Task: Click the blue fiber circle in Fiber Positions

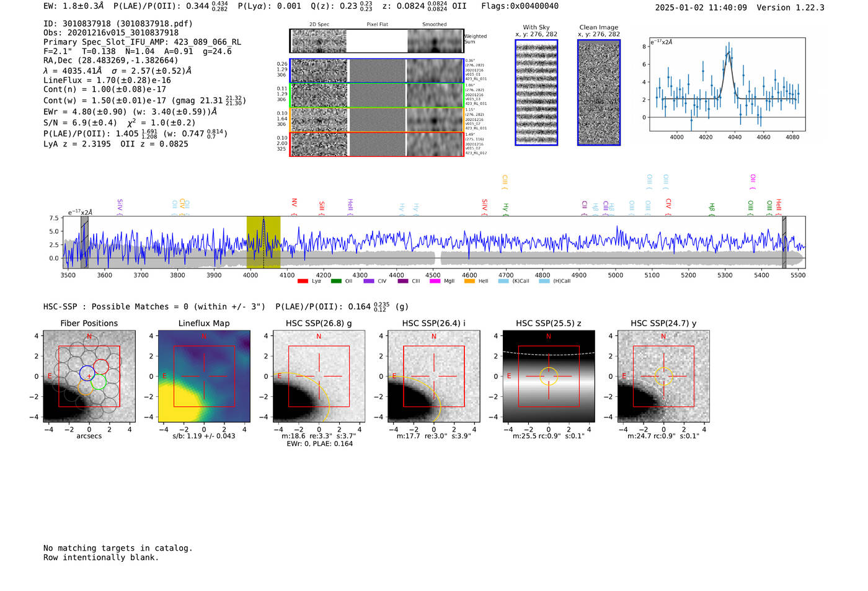Action: (x=87, y=373)
